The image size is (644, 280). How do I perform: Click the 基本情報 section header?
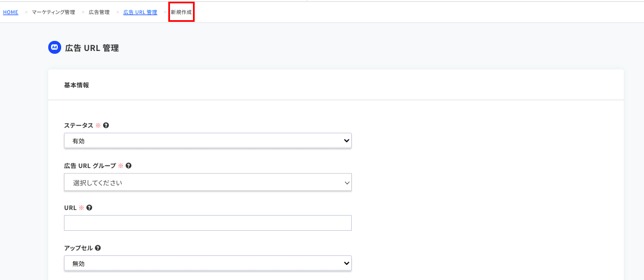pos(76,85)
